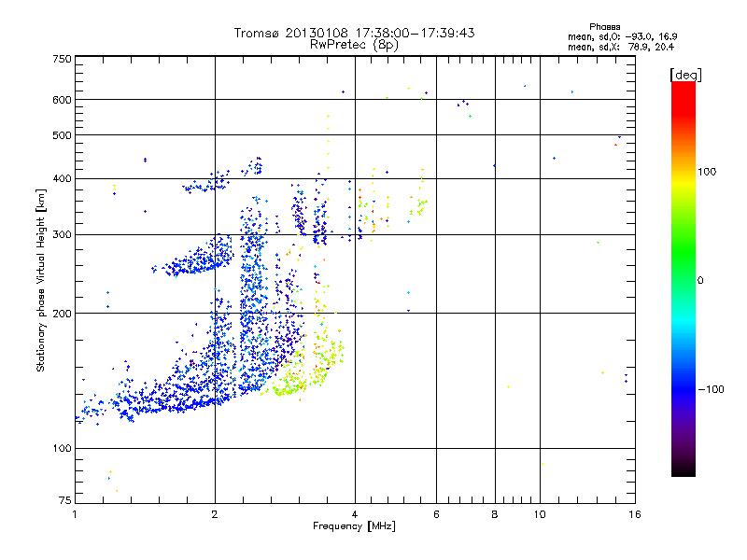The image size is (747, 560).
Task: Click the 'Phases' header text
Action: 604,27
